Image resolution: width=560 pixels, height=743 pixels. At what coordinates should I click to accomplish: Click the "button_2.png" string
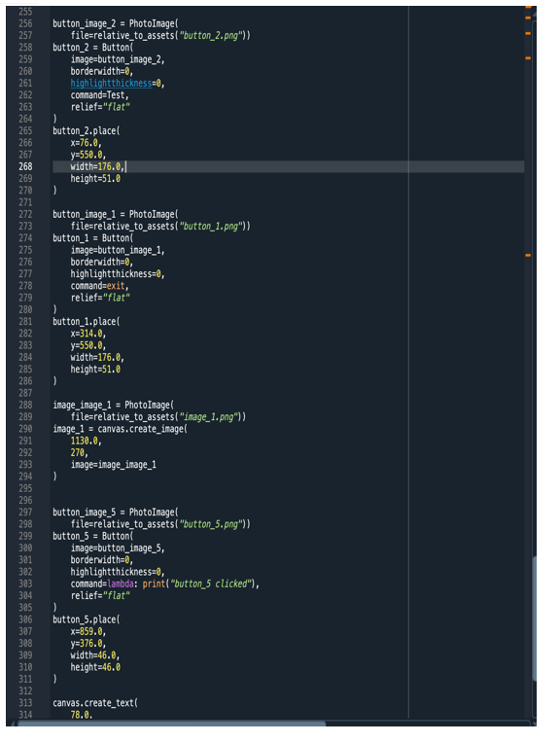tap(211, 36)
